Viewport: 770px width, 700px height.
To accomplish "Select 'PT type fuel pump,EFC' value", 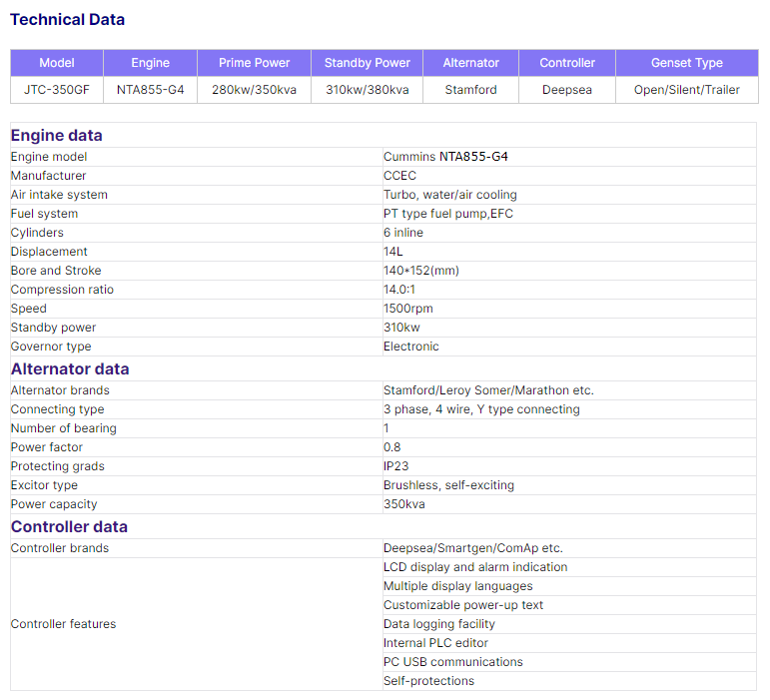I will (x=447, y=214).
